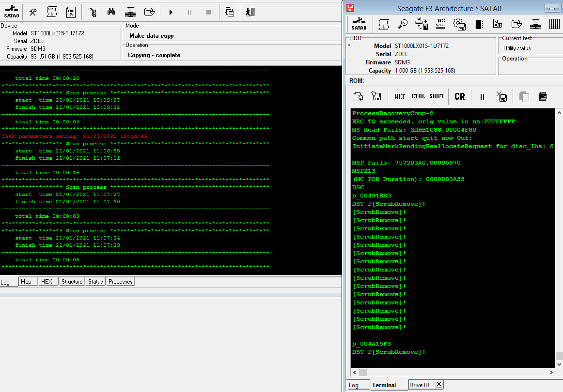Toggle the SHIFT key button
Viewport: 563px width, 392px height.
pyautogui.click(x=437, y=96)
